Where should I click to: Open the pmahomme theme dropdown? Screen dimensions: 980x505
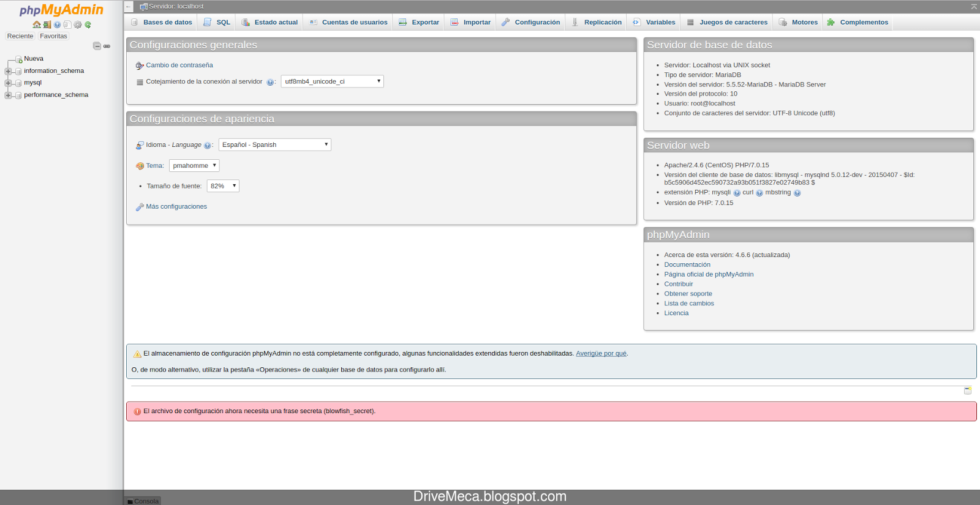click(194, 166)
